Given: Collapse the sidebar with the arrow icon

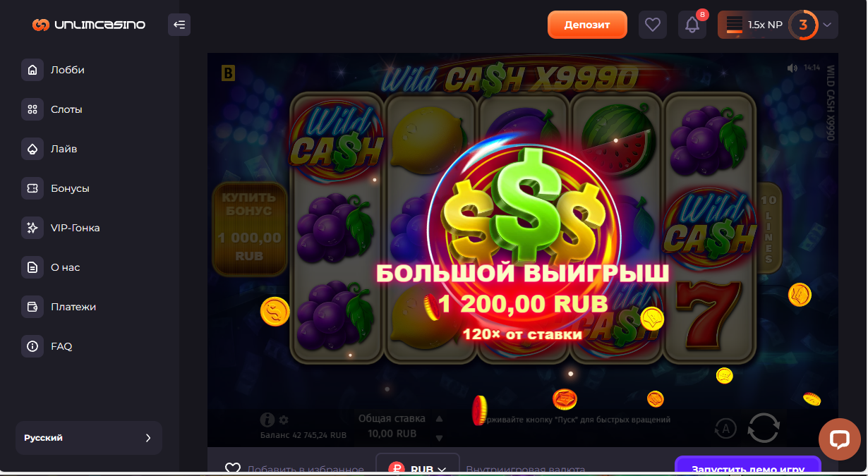Looking at the screenshot, I should tap(179, 25).
